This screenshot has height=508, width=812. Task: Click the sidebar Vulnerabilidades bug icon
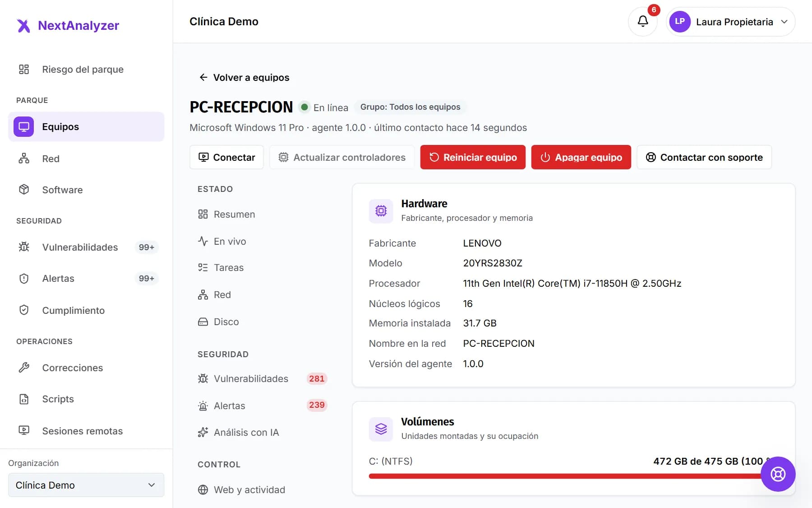click(x=24, y=247)
